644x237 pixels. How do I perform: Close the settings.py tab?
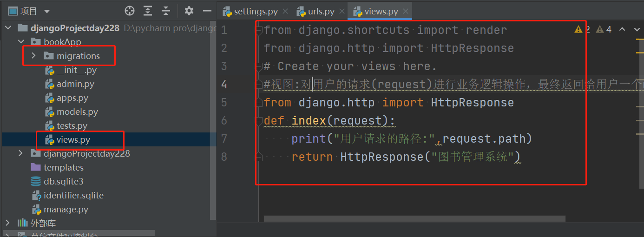[285, 12]
